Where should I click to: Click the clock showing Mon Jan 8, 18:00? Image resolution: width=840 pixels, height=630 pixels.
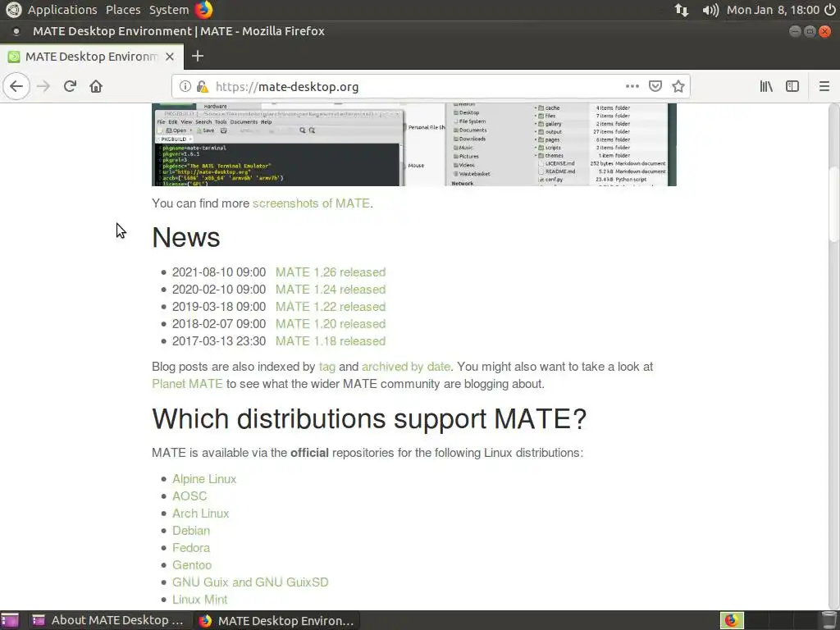point(773,10)
